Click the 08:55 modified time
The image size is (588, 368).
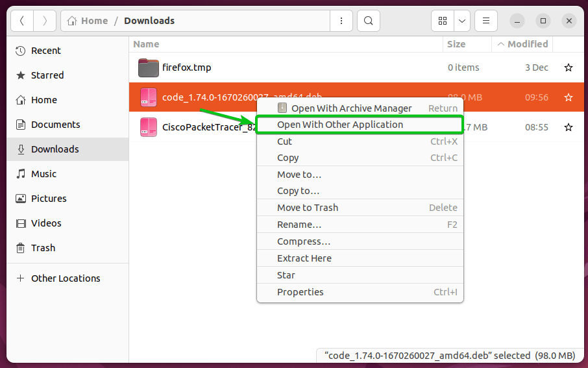(x=537, y=127)
